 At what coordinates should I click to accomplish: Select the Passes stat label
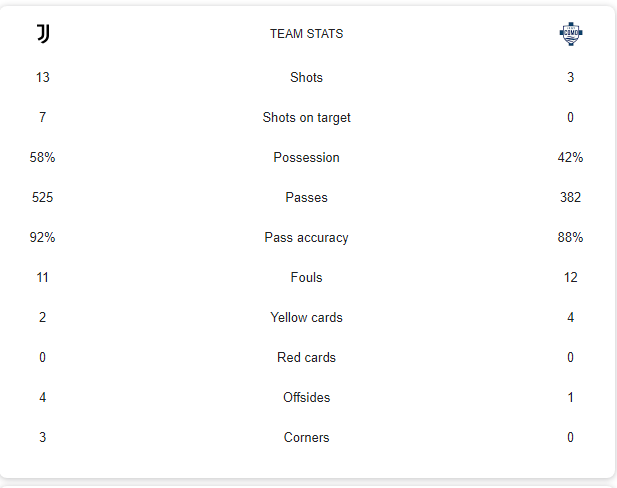[306, 197]
